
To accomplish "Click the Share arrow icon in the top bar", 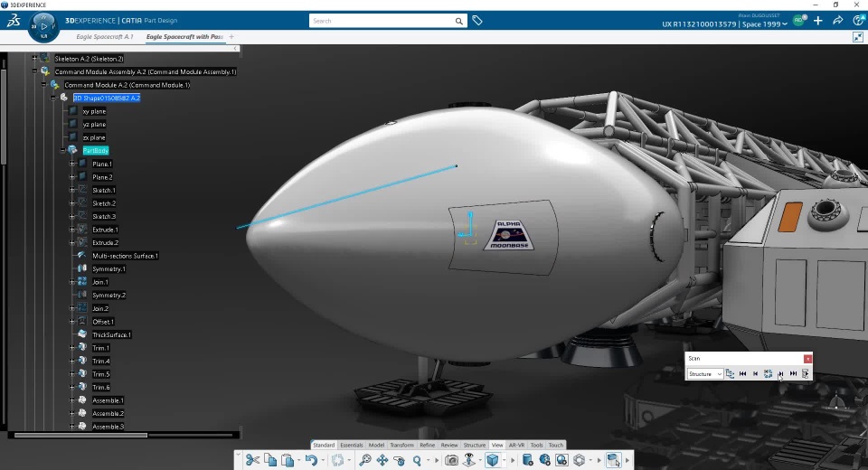I will (838, 21).
